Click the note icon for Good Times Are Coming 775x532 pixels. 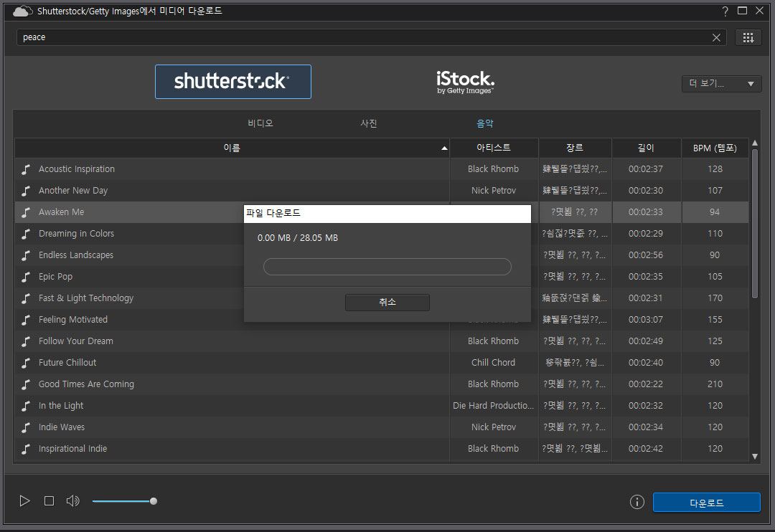point(27,384)
